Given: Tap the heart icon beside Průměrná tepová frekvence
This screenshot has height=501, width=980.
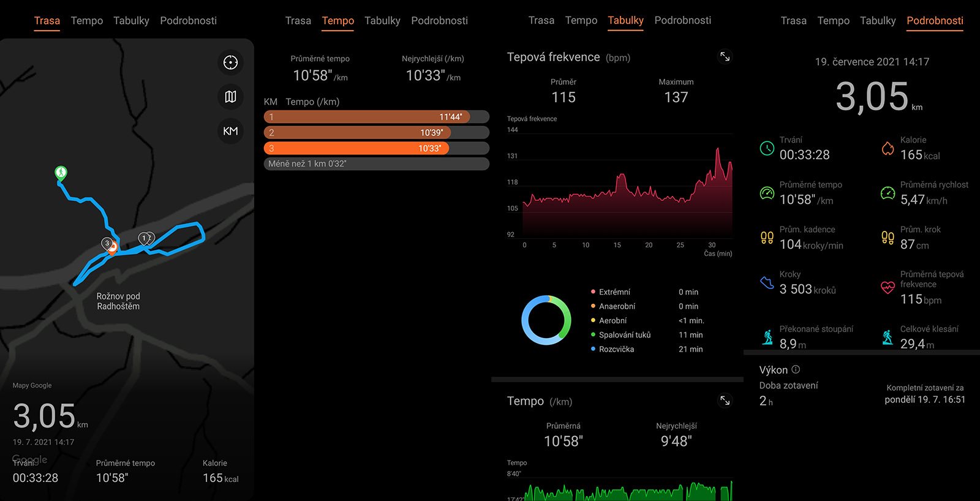Looking at the screenshot, I should coord(888,287).
